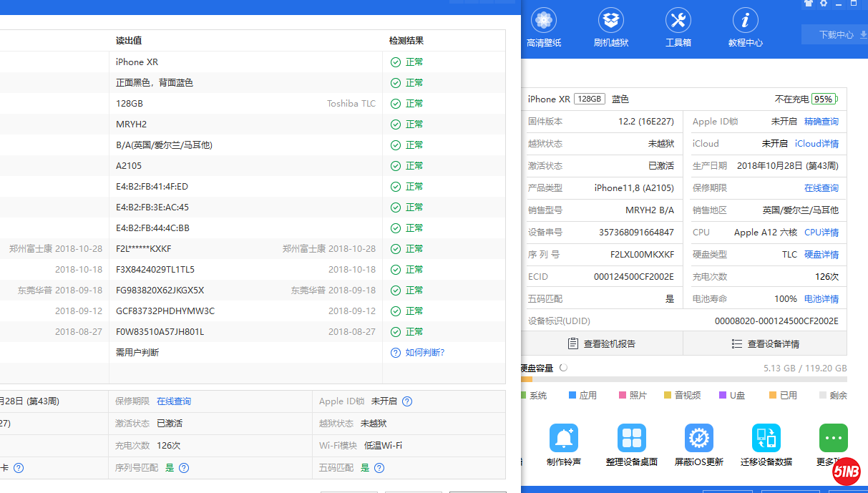Open the 教程中心 tutorial center
Image resolution: width=868 pixels, height=493 pixels.
point(745,28)
